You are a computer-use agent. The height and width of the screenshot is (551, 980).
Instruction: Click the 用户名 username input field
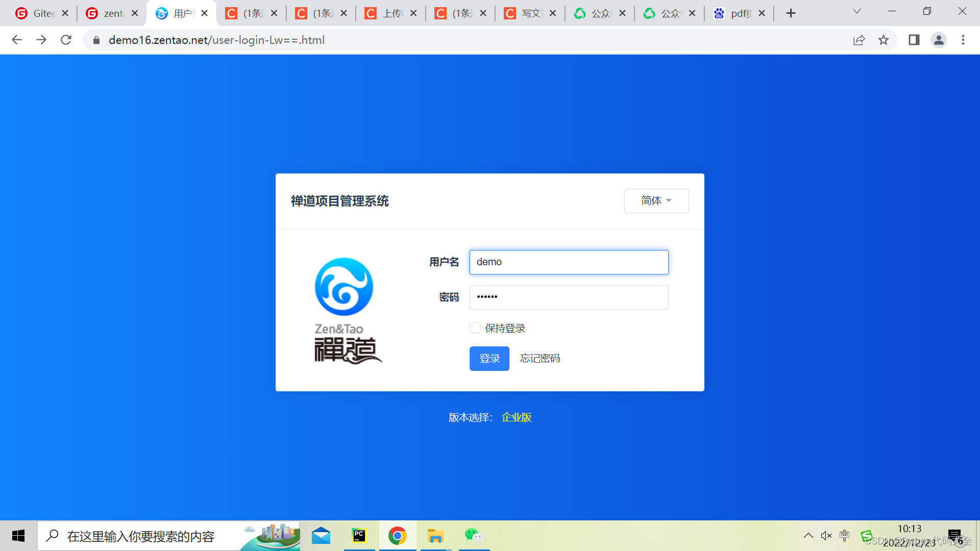coord(569,262)
